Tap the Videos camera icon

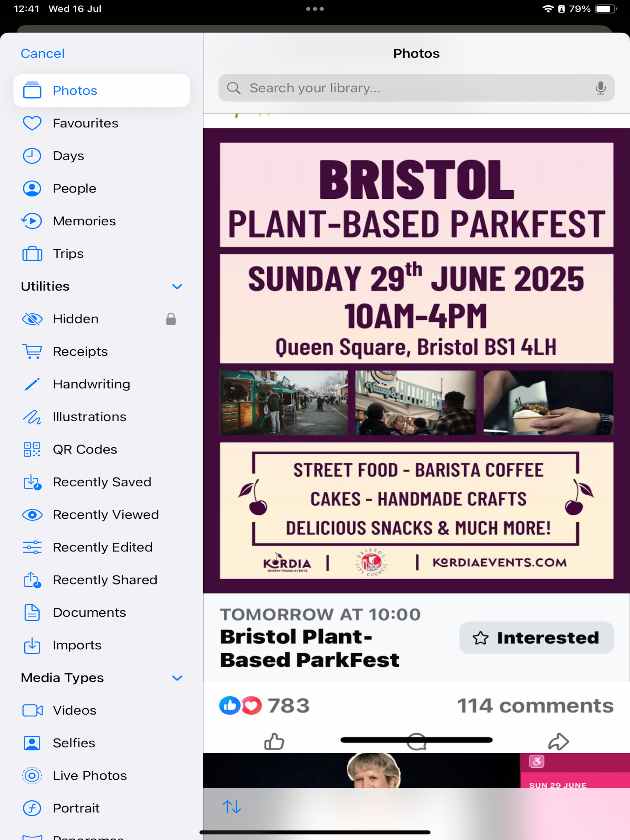coord(32,711)
